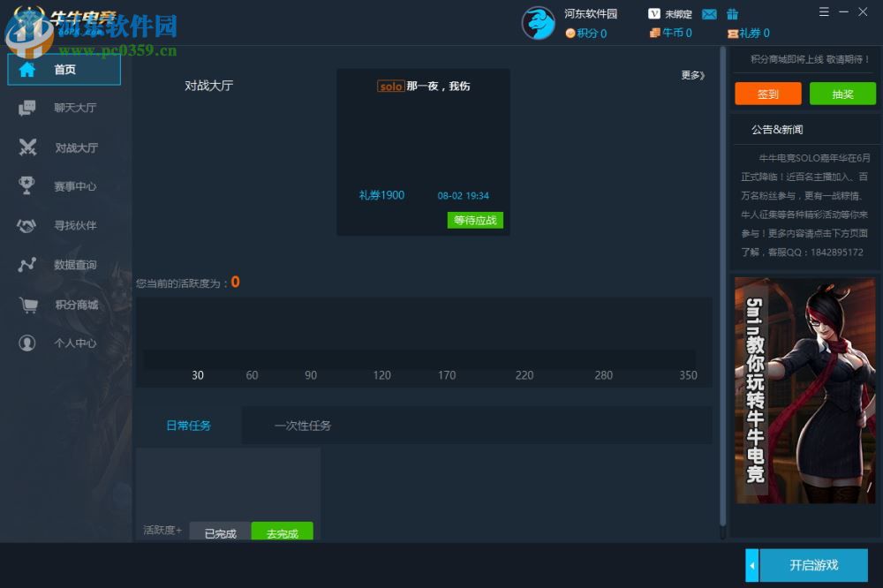The height and width of the screenshot is (588, 883).
Task: Click the green 去完成 button
Action: click(283, 532)
